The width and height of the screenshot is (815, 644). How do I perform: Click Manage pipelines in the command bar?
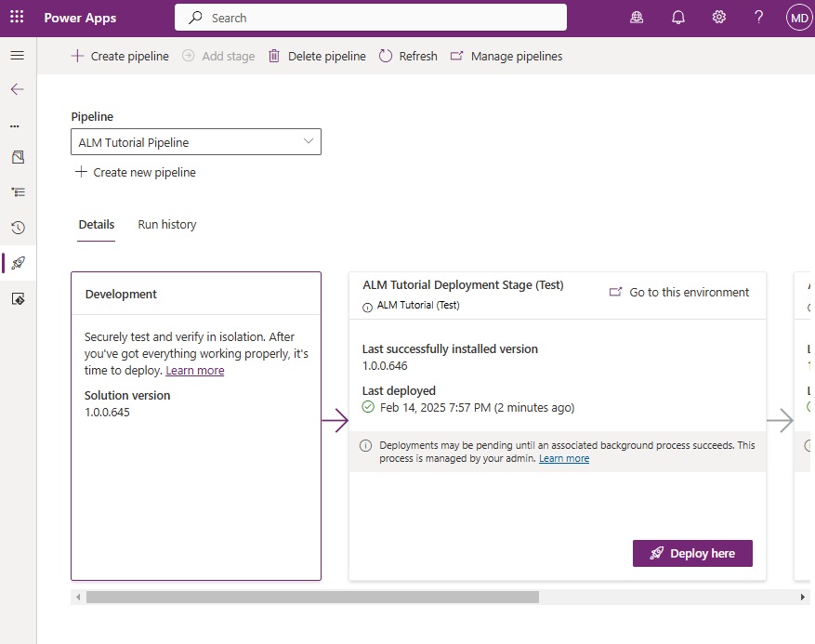[506, 56]
